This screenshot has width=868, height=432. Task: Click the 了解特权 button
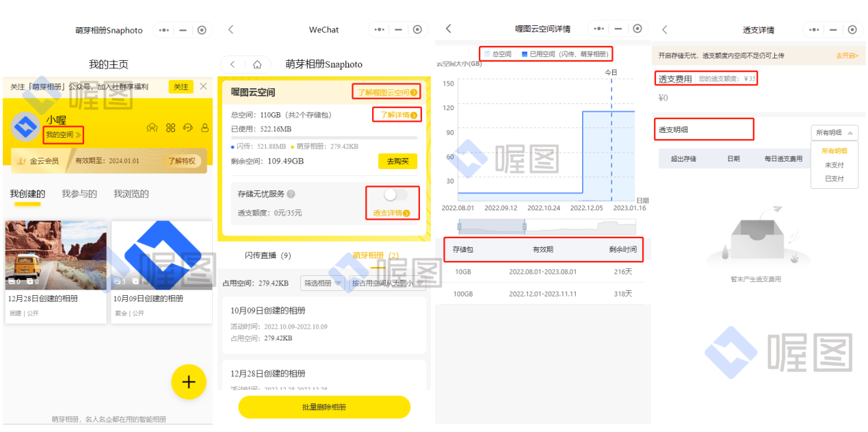pyautogui.click(x=183, y=161)
